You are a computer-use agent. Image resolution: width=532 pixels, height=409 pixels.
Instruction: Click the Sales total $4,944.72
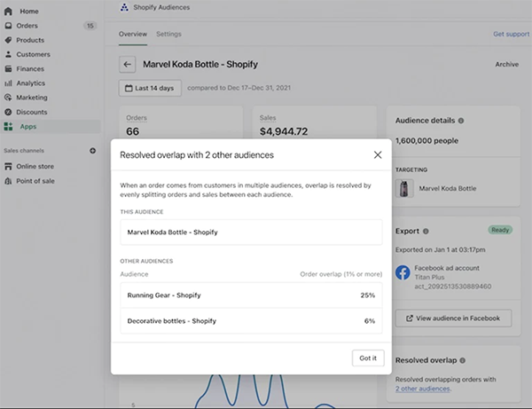click(284, 131)
